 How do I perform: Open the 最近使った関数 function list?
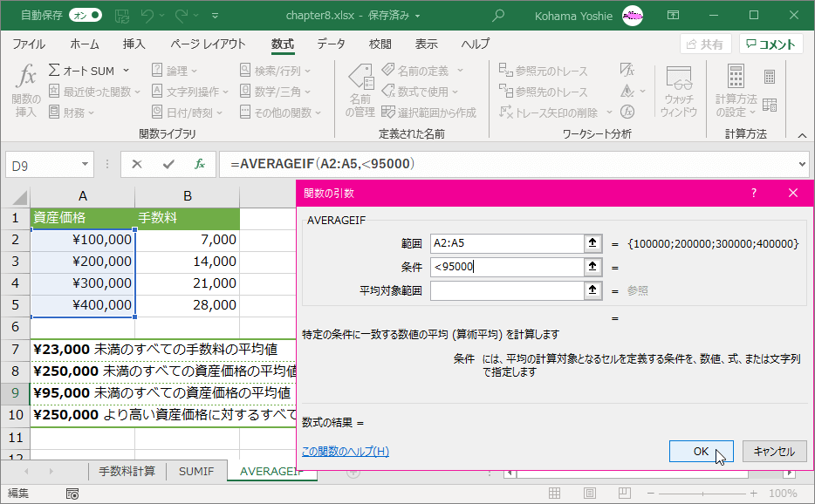click(94, 92)
